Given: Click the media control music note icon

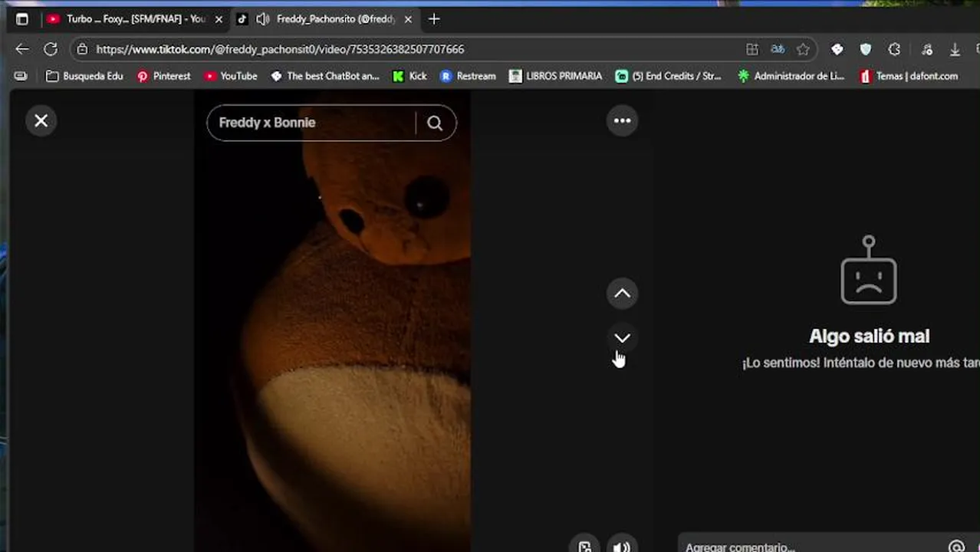Looking at the screenshot, I should (x=927, y=49).
